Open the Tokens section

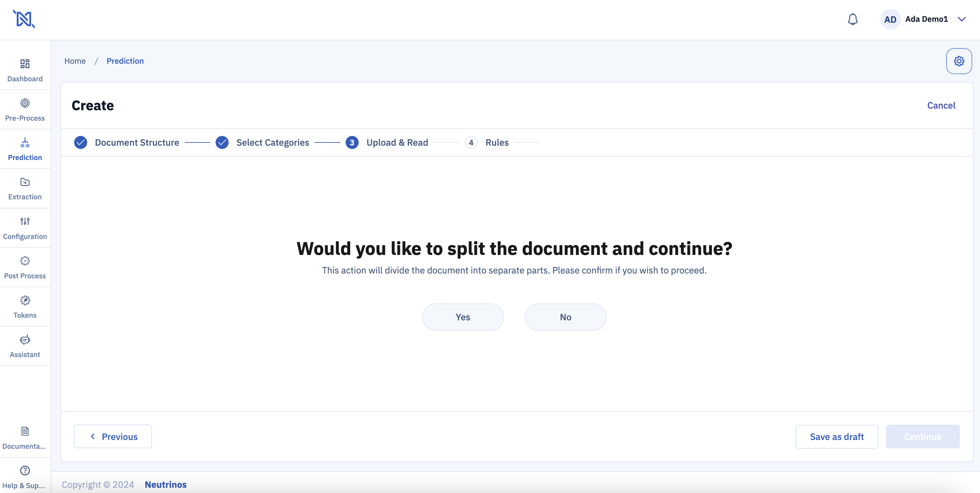click(x=25, y=307)
